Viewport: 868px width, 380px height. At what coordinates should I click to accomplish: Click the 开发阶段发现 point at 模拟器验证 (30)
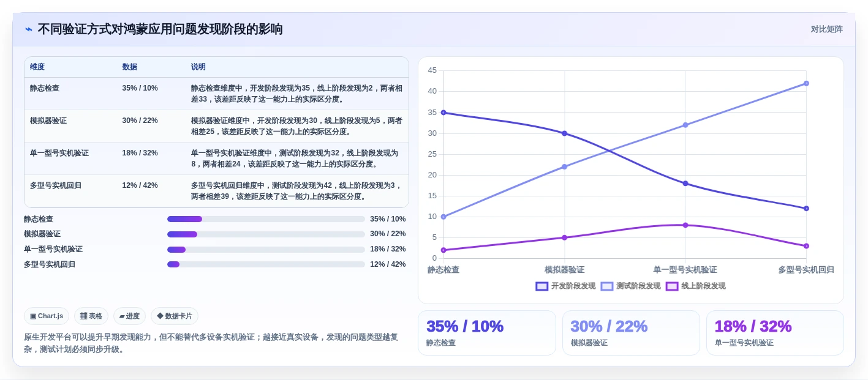tap(564, 133)
